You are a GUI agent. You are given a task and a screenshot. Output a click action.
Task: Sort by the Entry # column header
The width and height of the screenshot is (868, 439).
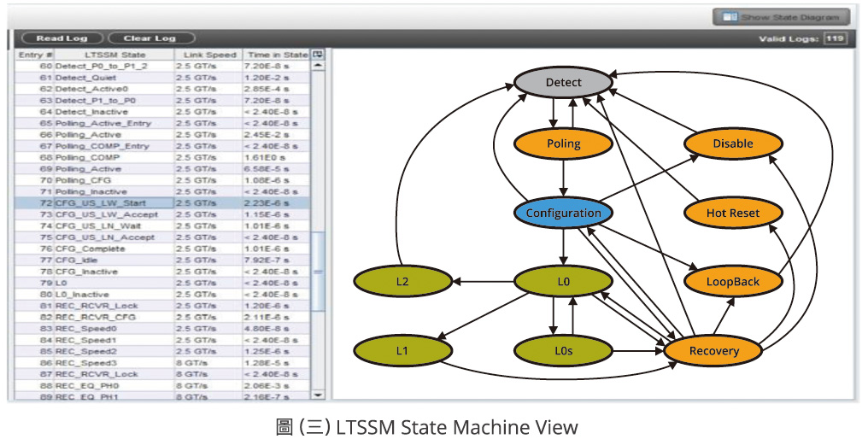point(36,55)
